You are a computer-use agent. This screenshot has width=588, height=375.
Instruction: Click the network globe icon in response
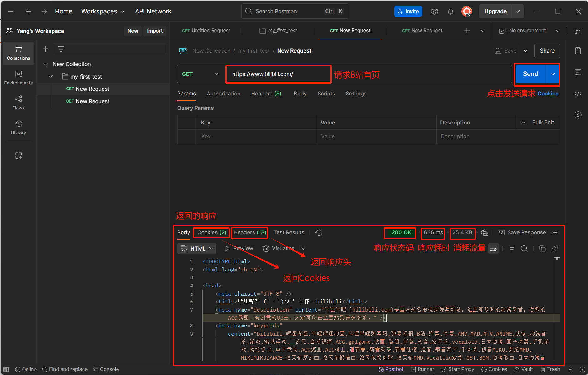pyautogui.click(x=485, y=232)
